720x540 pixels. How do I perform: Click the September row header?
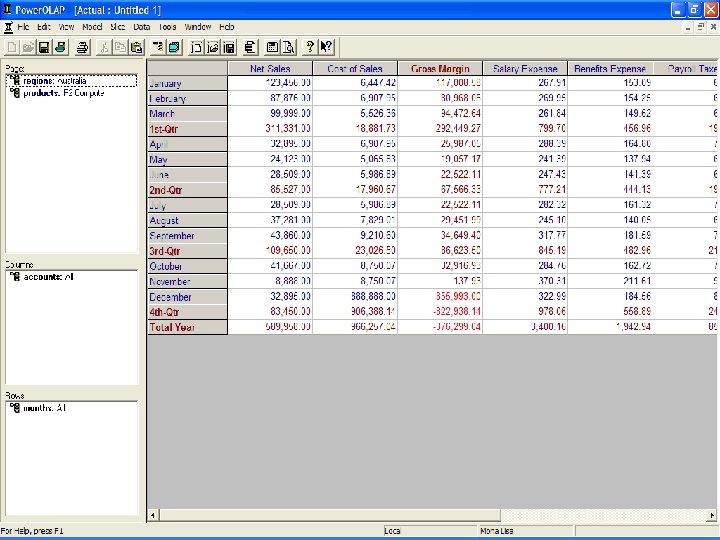tap(187, 236)
